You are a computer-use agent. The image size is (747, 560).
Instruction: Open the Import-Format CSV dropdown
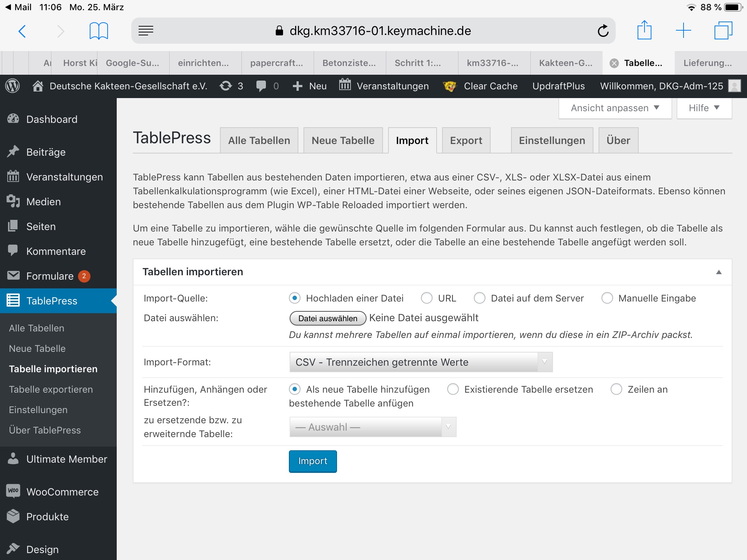click(x=421, y=362)
